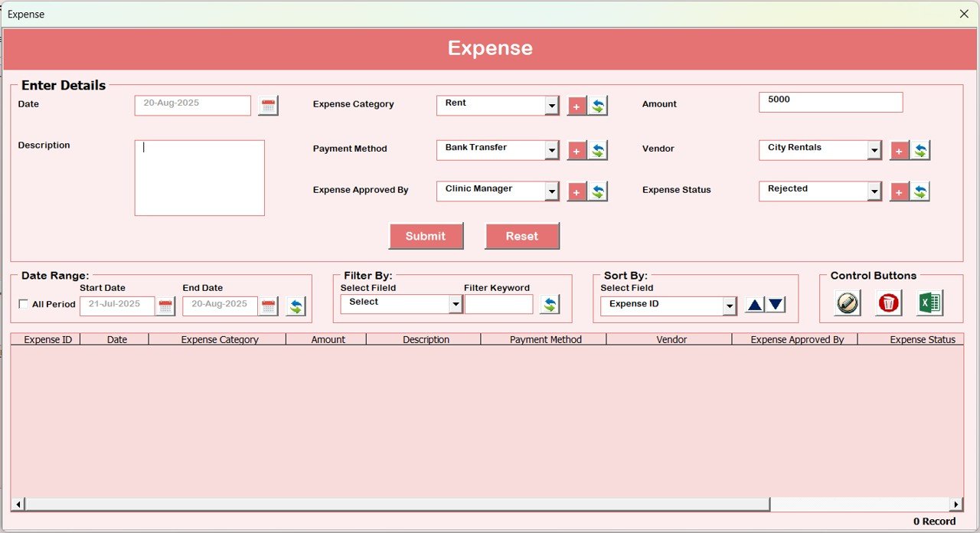Open the End Date calendar picker
The image size is (980, 533).
pos(268,306)
